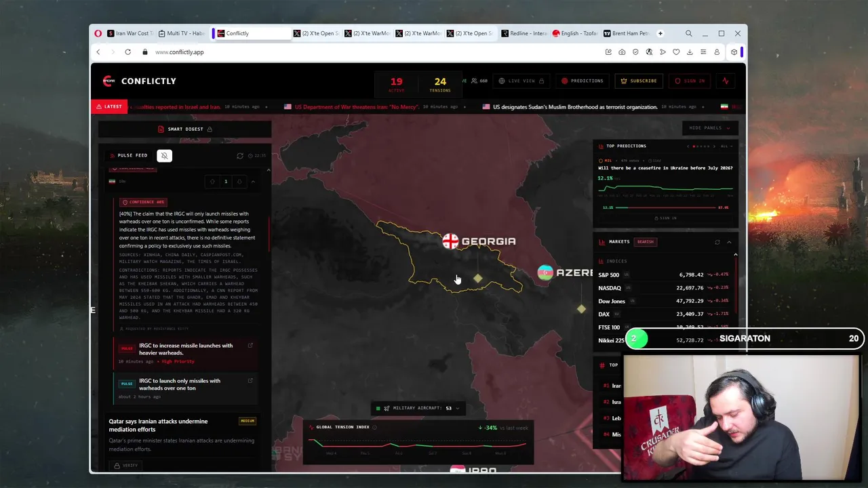
Task: Switch to English Tzofar browser tab
Action: pyautogui.click(x=575, y=33)
